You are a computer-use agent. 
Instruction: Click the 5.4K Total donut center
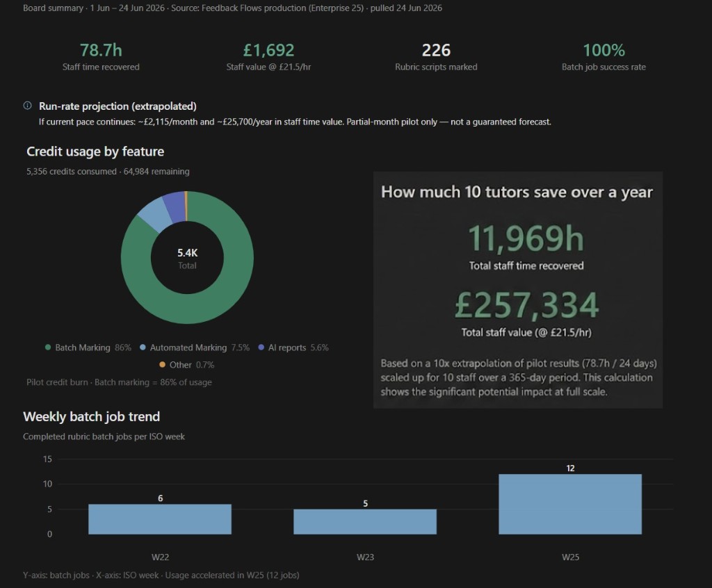[187, 259]
